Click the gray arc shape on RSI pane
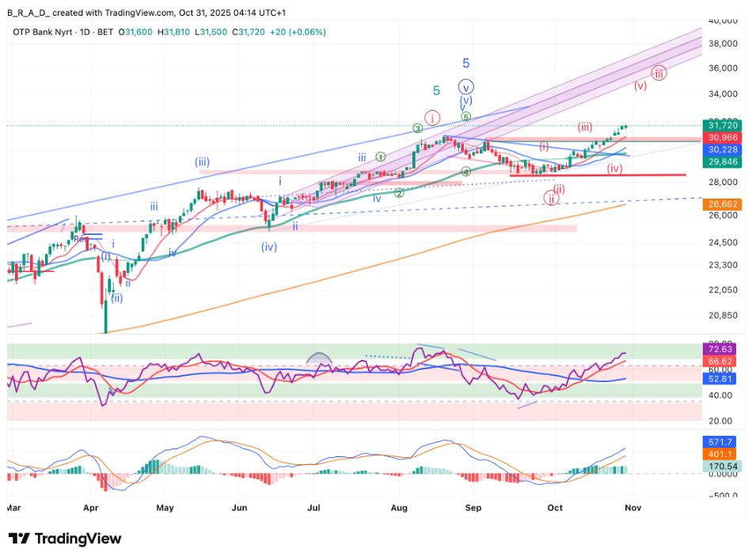752x560 pixels. (319, 358)
